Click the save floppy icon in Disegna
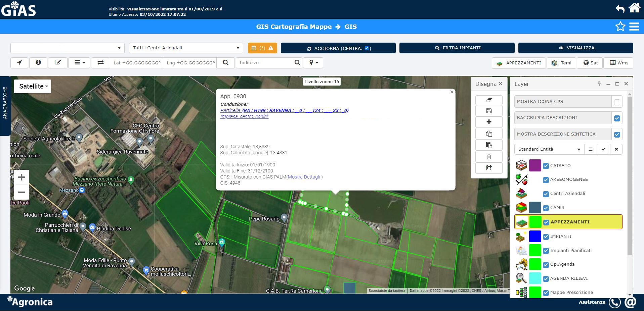644x311 pixels. click(x=489, y=111)
